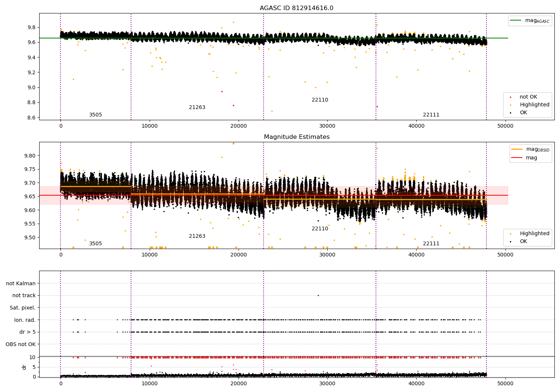Click OBSID label 3505 in top plot

(x=96, y=115)
